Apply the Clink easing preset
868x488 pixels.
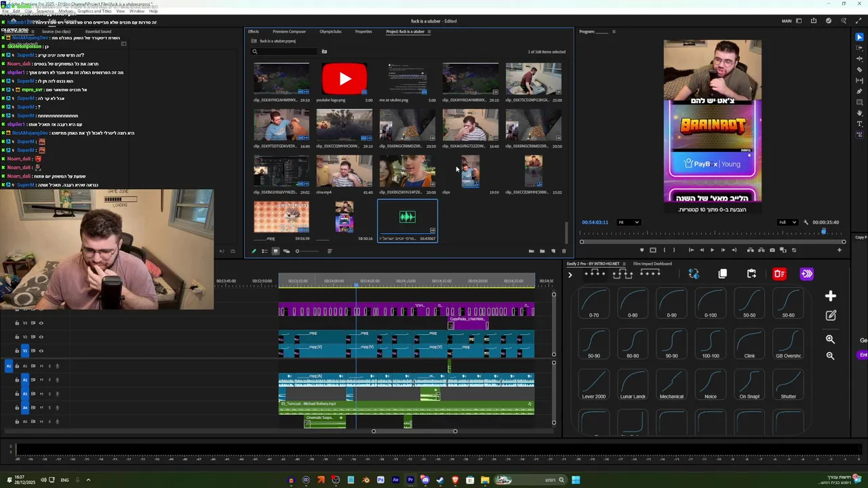[749, 345]
